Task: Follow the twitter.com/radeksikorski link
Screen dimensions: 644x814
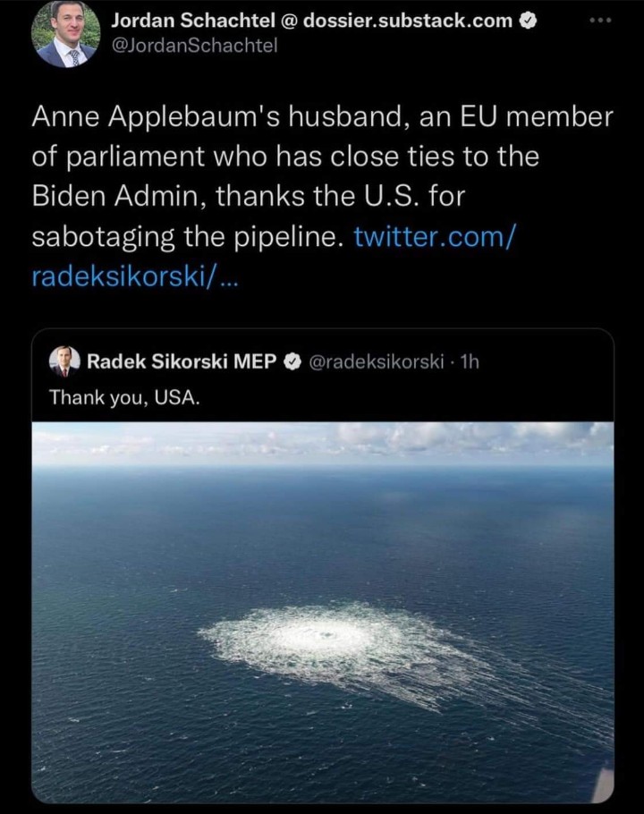Action: pyautogui.click(x=435, y=237)
